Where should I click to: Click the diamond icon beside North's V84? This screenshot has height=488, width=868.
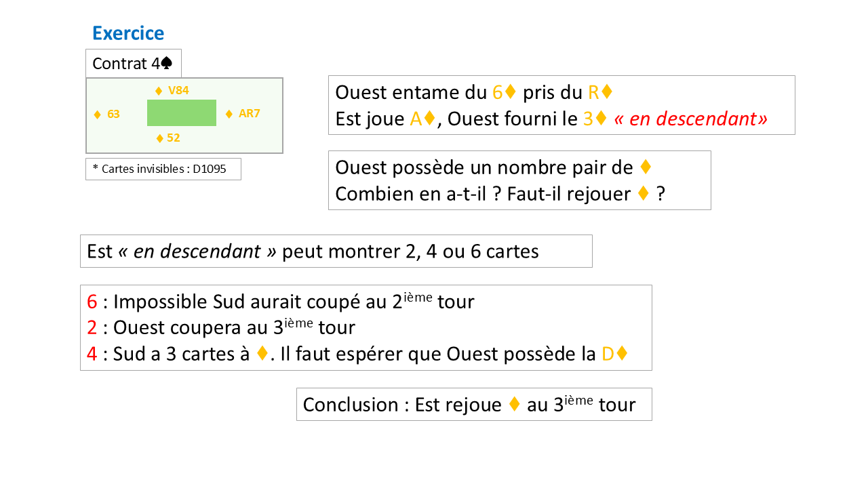pos(159,91)
